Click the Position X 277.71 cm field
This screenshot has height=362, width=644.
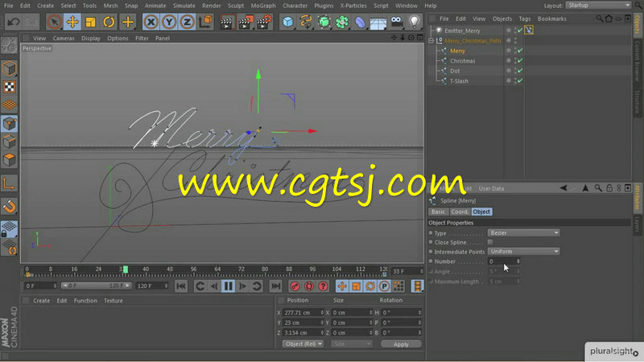coord(303,313)
